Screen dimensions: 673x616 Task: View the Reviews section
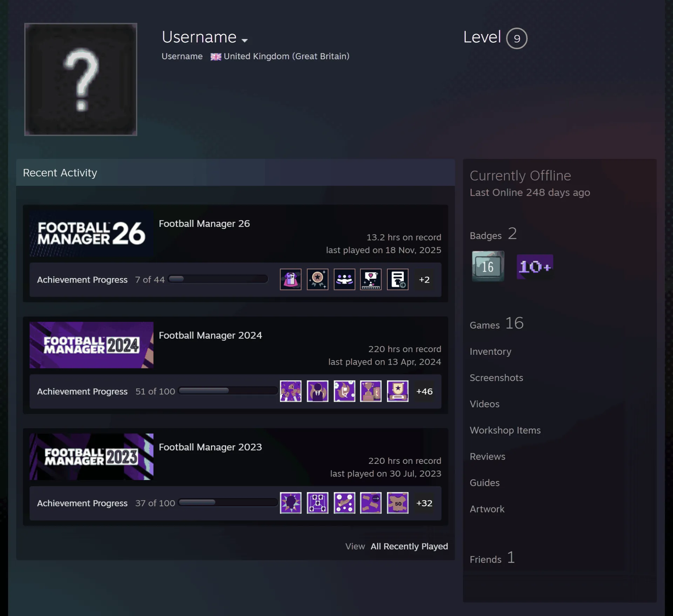(488, 456)
